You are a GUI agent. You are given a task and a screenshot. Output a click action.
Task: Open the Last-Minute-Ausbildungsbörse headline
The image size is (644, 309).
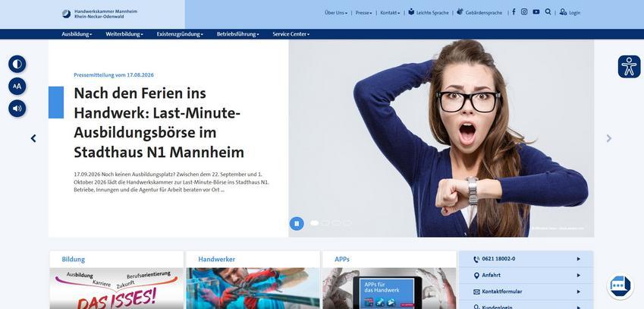159,122
